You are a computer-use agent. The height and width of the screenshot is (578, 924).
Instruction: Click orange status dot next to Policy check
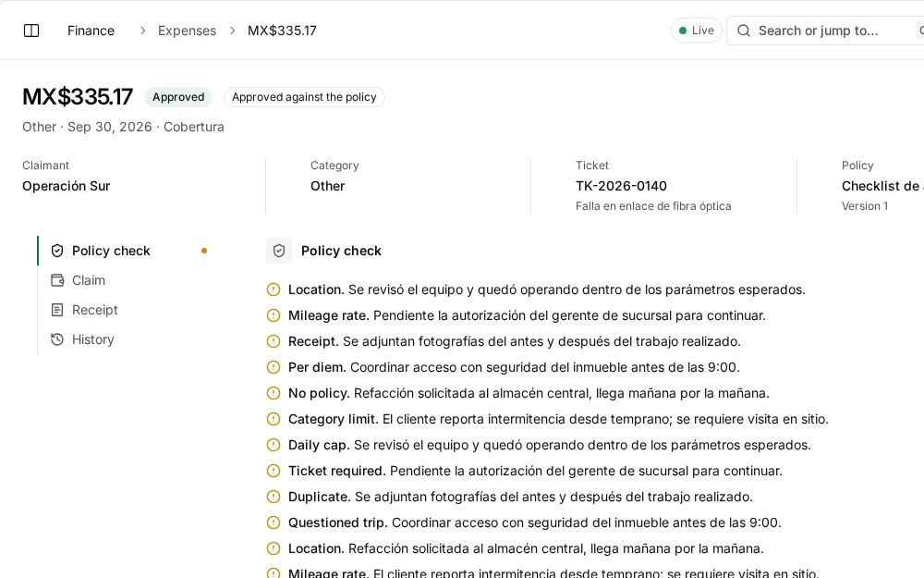(x=204, y=251)
